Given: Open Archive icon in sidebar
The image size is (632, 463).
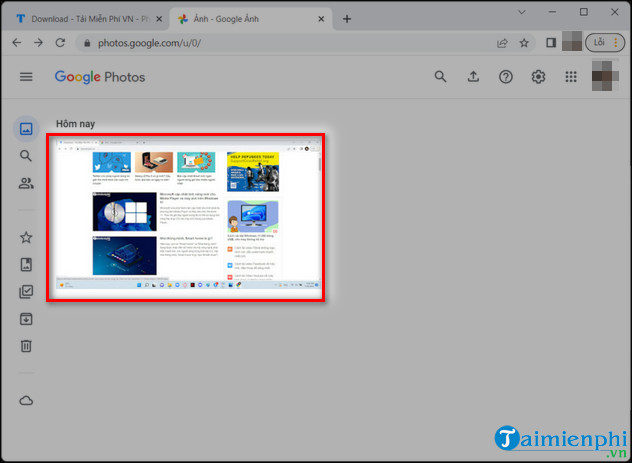Looking at the screenshot, I should coord(26,319).
